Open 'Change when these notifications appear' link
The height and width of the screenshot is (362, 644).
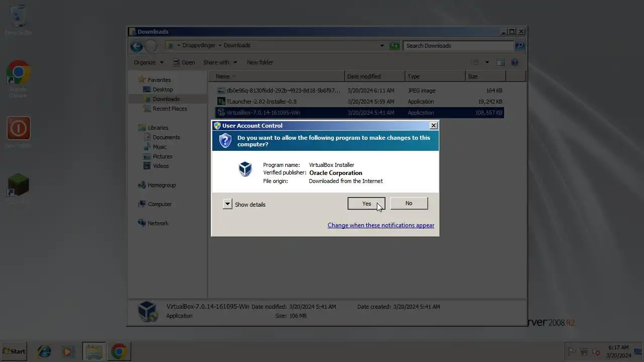pyautogui.click(x=381, y=225)
